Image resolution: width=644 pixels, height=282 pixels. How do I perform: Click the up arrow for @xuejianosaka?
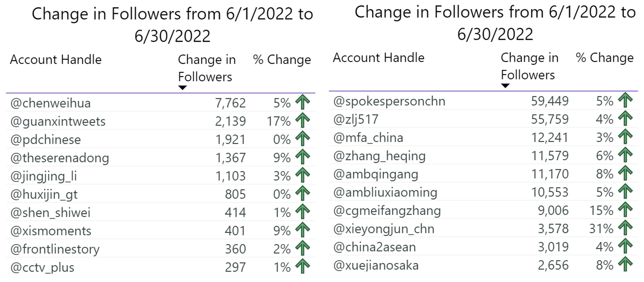(x=625, y=264)
